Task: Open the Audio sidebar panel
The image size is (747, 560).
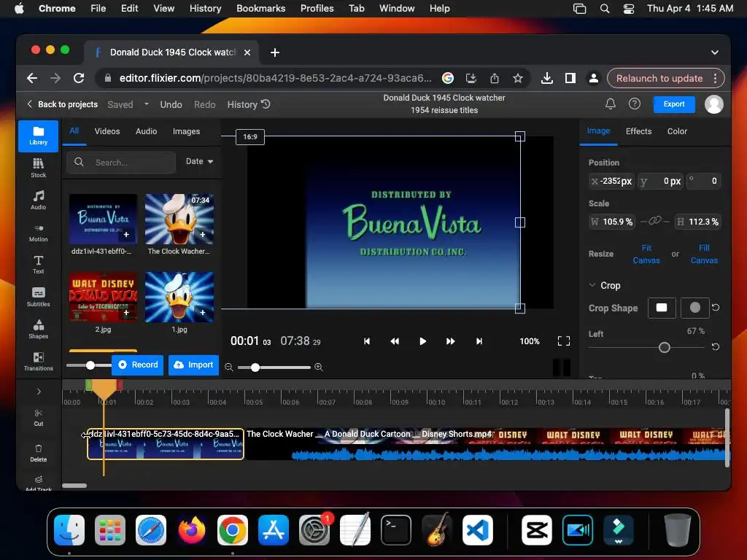Action: pos(38,200)
